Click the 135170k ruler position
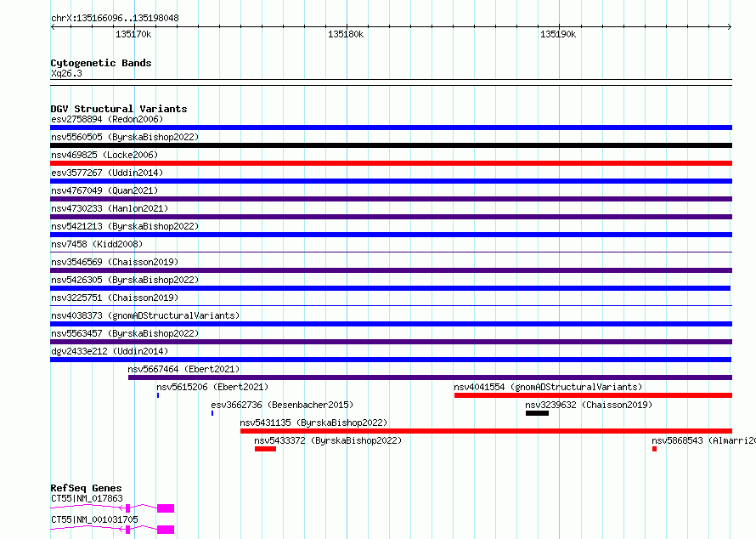Image resolution: width=756 pixels, height=539 pixels. [133, 35]
